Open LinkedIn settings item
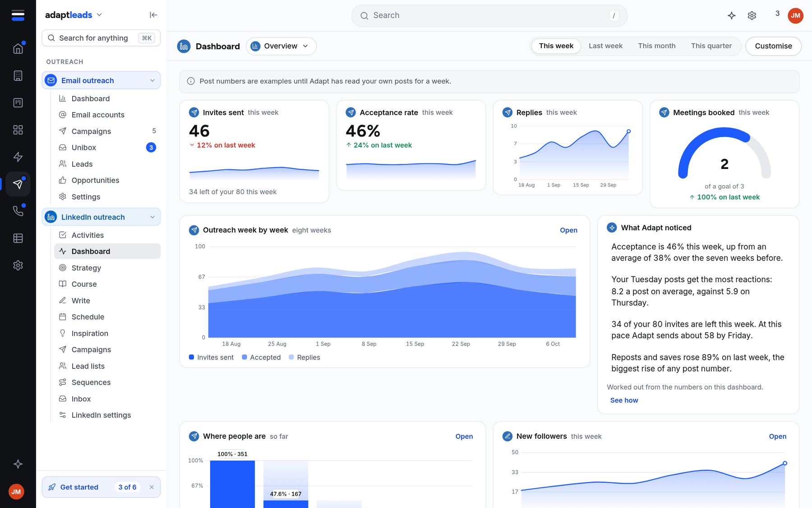Image resolution: width=812 pixels, height=508 pixels. [x=107, y=415]
